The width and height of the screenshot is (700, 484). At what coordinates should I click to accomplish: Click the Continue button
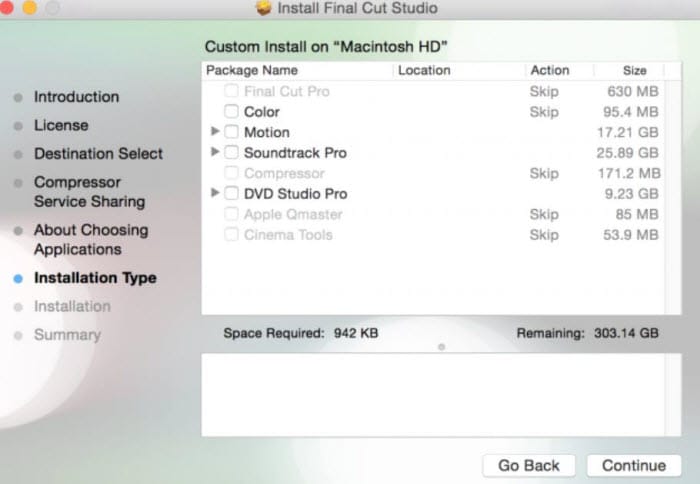634,466
